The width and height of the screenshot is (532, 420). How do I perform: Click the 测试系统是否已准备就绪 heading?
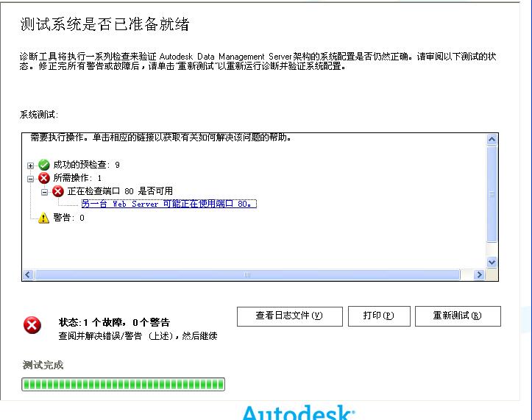(x=104, y=24)
